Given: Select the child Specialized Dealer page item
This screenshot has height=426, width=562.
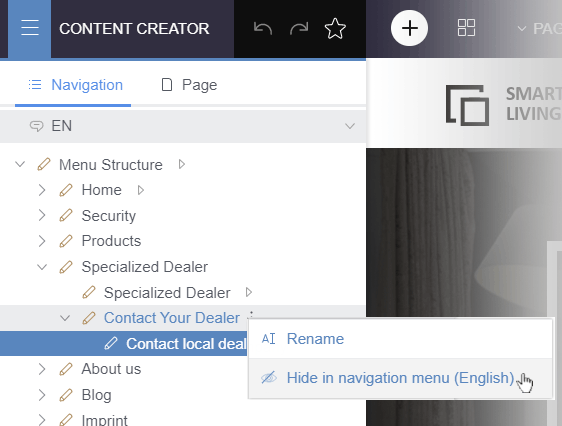Looking at the screenshot, I should 167,293.
